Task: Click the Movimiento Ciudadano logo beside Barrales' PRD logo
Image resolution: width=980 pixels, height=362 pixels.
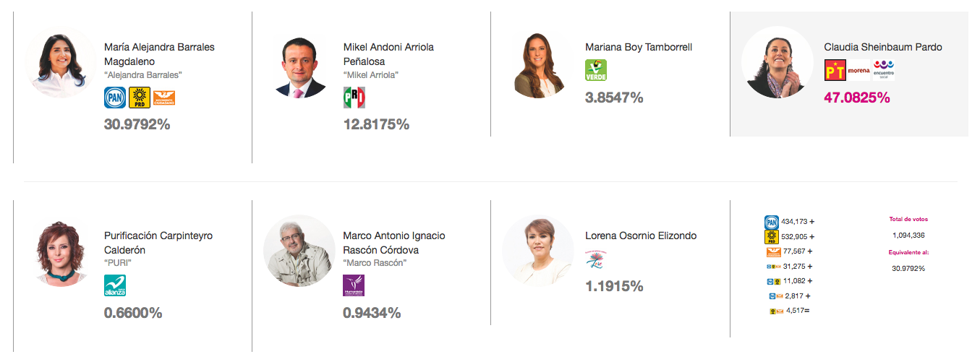Action: [164, 98]
